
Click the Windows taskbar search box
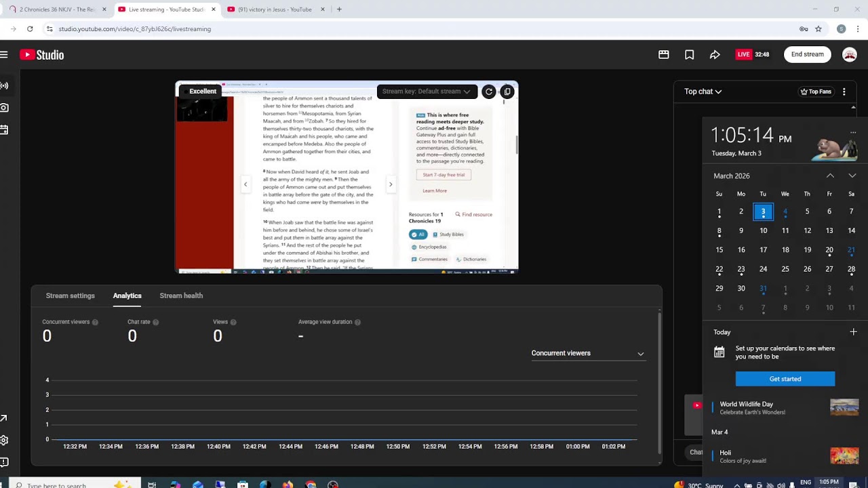(x=75, y=484)
